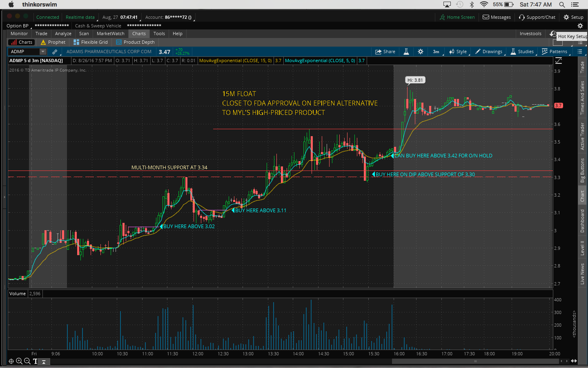This screenshot has width=588, height=368.
Task: Click the 3.7 last-price marker on axis
Action: [559, 105]
